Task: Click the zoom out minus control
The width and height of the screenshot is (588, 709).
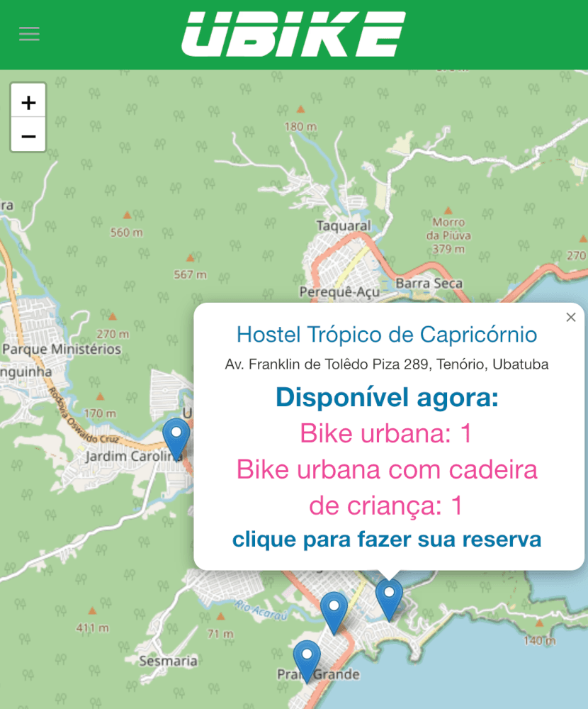Action: 28,135
